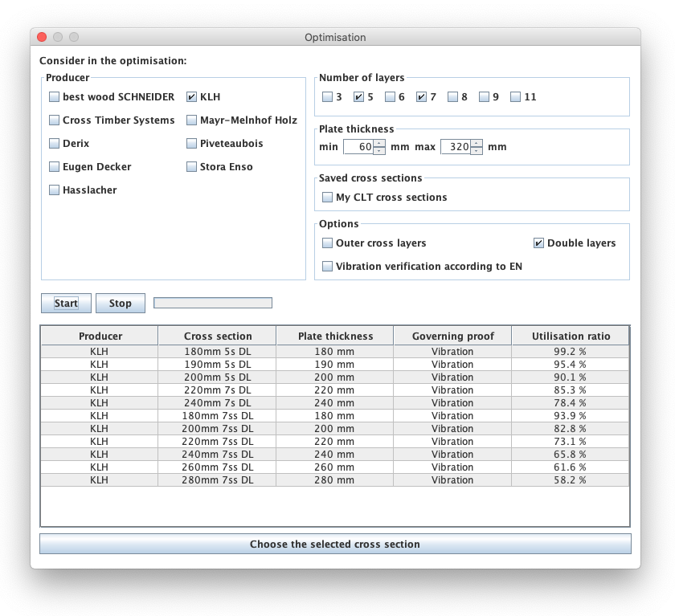
Task: Click the min plate thickness input field
Action: 358,147
